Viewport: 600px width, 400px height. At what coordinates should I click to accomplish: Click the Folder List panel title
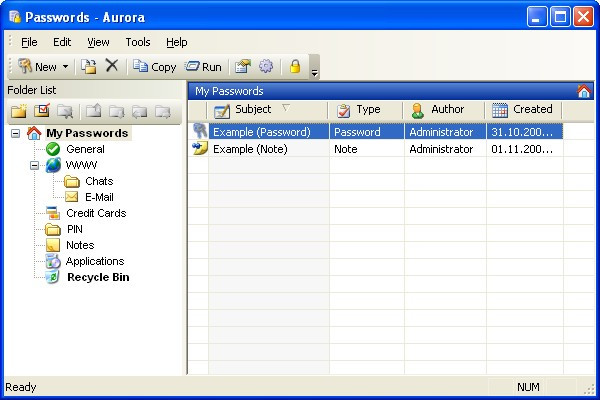tap(31, 90)
